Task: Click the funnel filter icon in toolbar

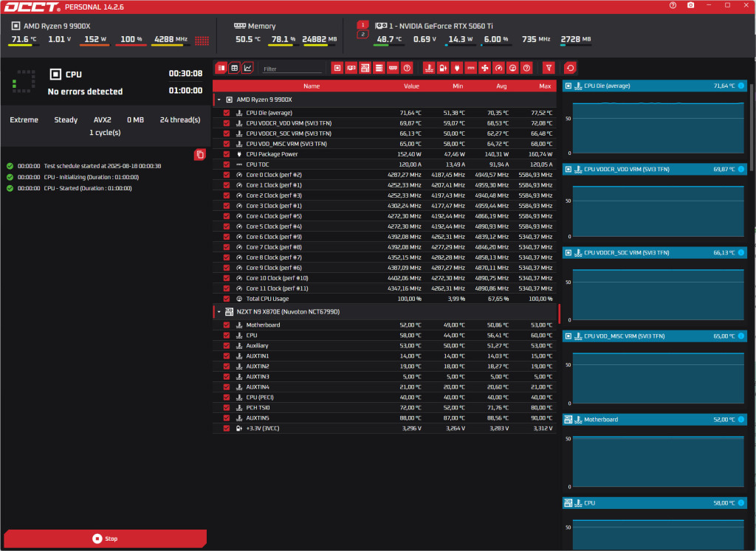Action: pos(549,68)
